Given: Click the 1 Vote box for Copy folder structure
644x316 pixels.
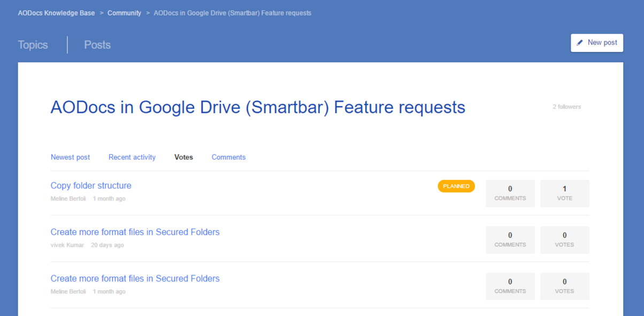Looking at the screenshot, I should pyautogui.click(x=564, y=193).
